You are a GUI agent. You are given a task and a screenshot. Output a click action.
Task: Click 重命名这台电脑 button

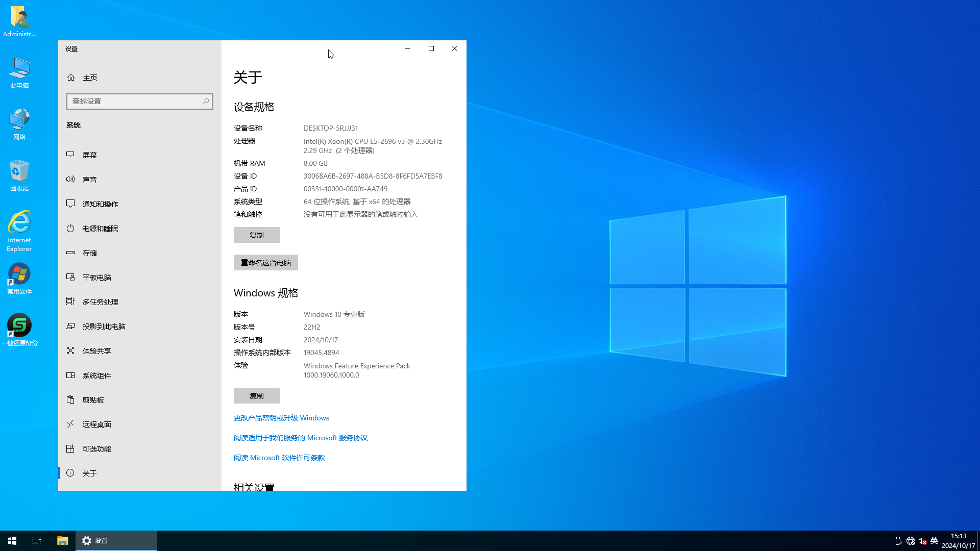(x=266, y=263)
